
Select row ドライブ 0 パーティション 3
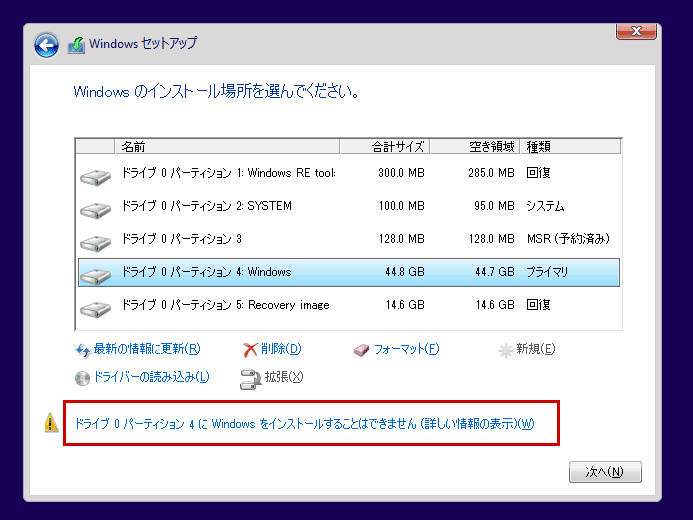click(x=349, y=239)
